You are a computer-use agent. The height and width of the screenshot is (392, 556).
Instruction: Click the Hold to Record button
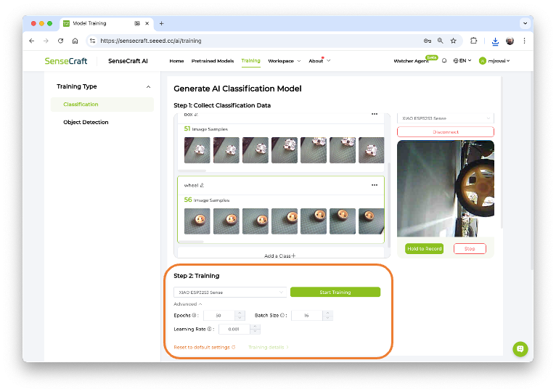[x=424, y=249]
